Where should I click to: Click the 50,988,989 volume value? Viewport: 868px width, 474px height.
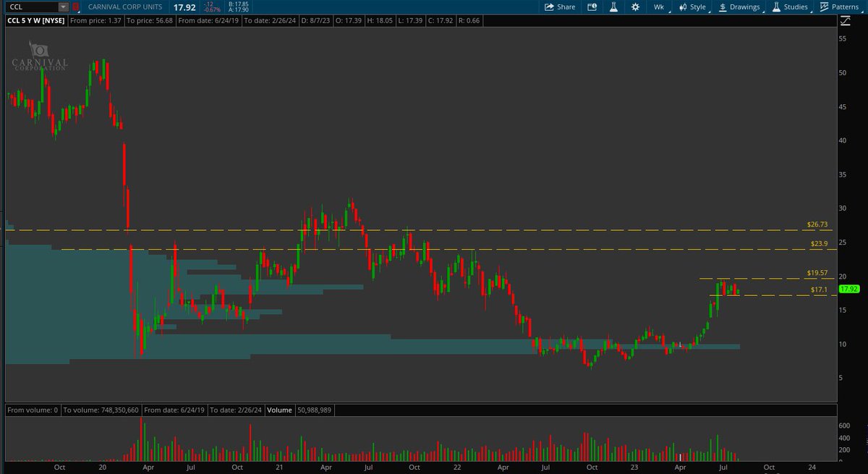pyautogui.click(x=315, y=410)
